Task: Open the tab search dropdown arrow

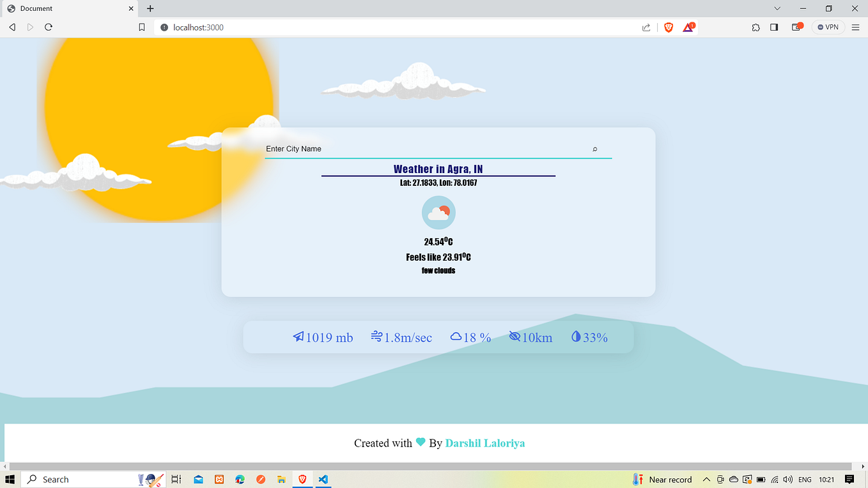Action: point(777,8)
